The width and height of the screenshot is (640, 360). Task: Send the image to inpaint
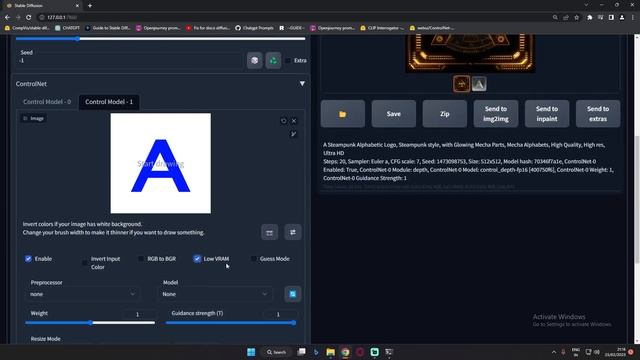pyautogui.click(x=547, y=114)
